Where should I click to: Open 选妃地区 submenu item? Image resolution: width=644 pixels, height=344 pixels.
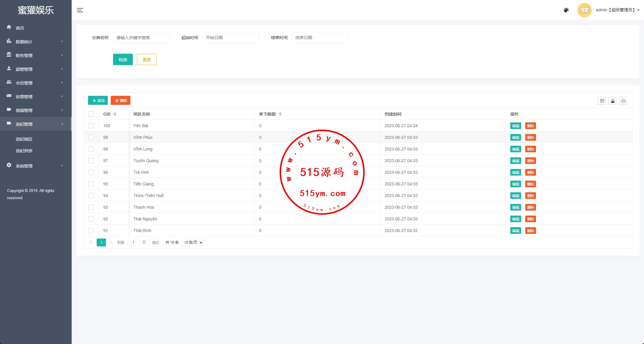[24, 139]
